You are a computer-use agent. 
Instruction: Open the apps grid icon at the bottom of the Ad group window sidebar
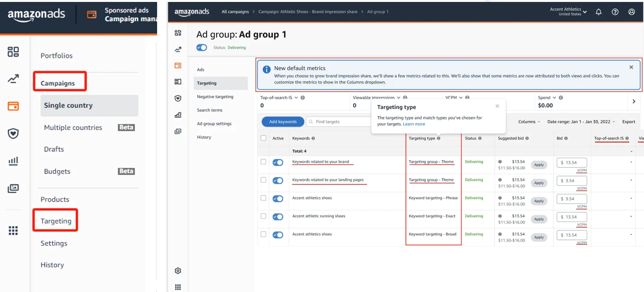(x=178, y=287)
